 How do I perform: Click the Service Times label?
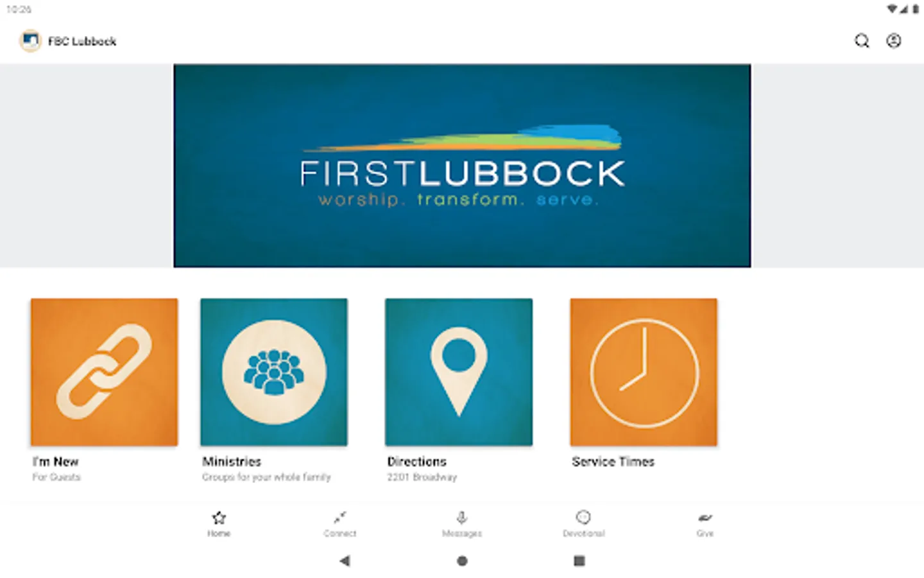tap(613, 461)
